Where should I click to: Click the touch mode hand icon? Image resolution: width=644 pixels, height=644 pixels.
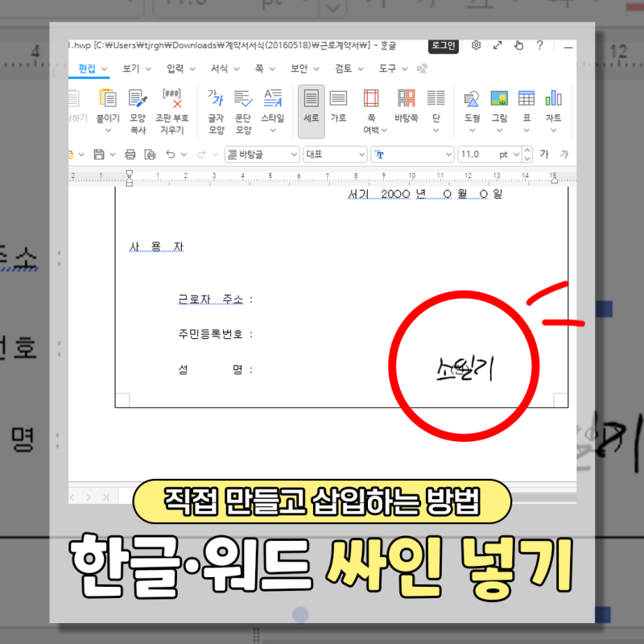(518, 45)
